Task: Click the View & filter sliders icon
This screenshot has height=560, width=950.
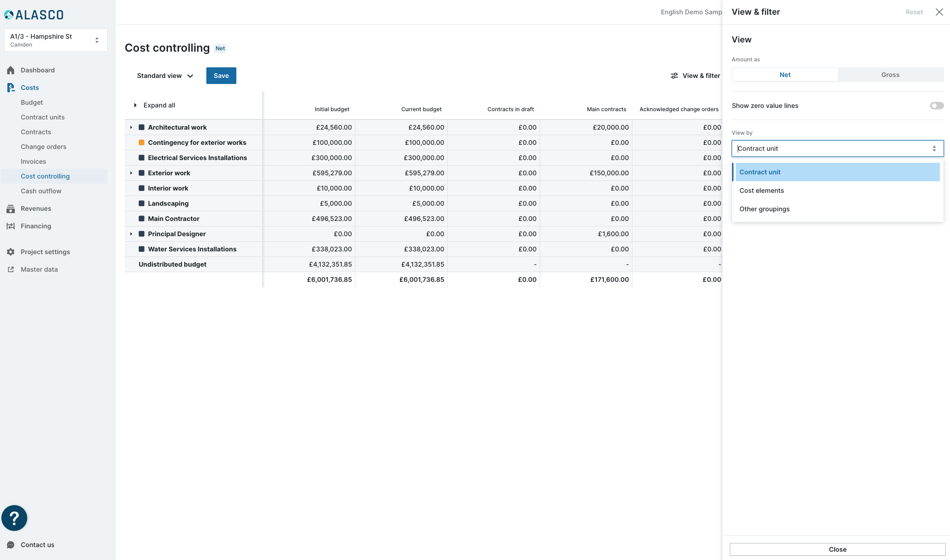Action: click(x=674, y=76)
